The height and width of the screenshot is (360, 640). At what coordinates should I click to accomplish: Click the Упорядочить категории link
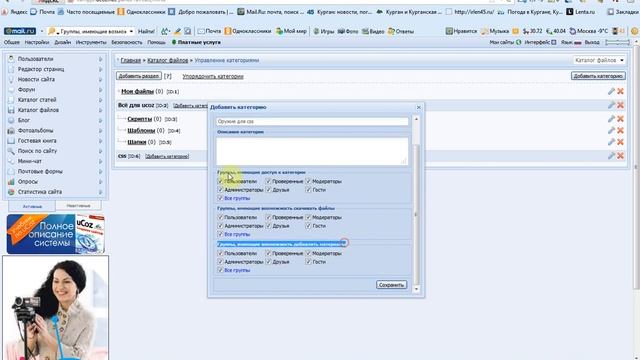point(213,76)
